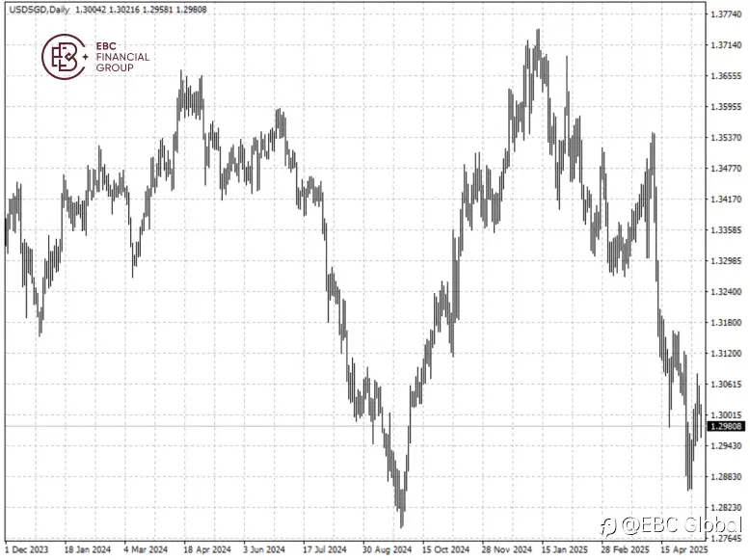This screenshot has height=560, width=750.
Task: Click the 1.37140 price axis label
Action: 726,45
